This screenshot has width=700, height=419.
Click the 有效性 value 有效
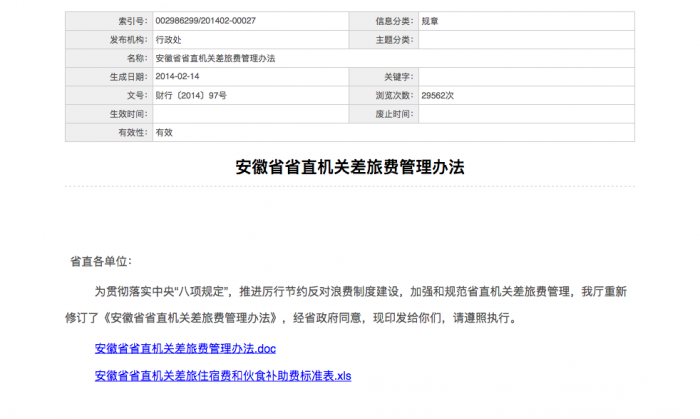point(164,132)
